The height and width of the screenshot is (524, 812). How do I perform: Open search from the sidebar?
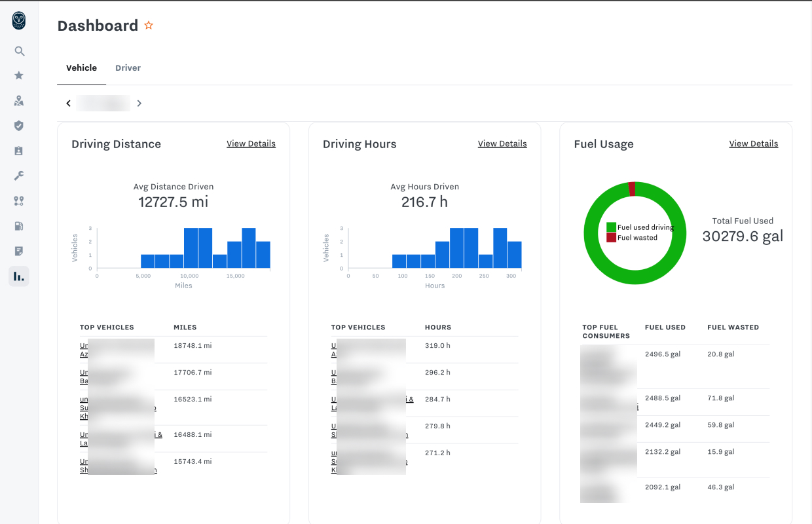19,51
